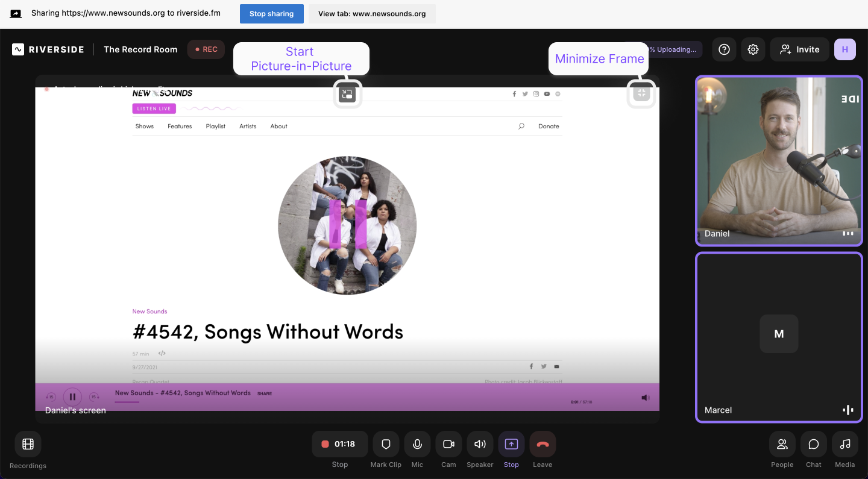Toggle the Speaker button

click(x=480, y=444)
